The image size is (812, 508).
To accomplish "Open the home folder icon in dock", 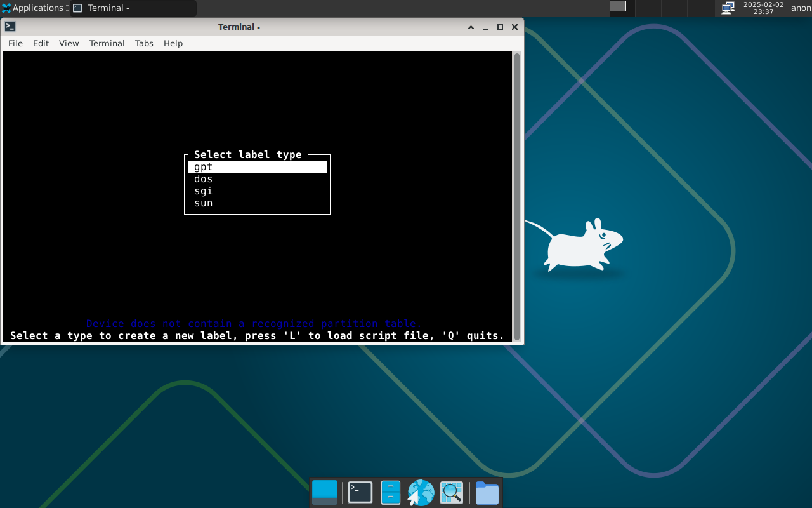I will pyautogui.click(x=487, y=493).
